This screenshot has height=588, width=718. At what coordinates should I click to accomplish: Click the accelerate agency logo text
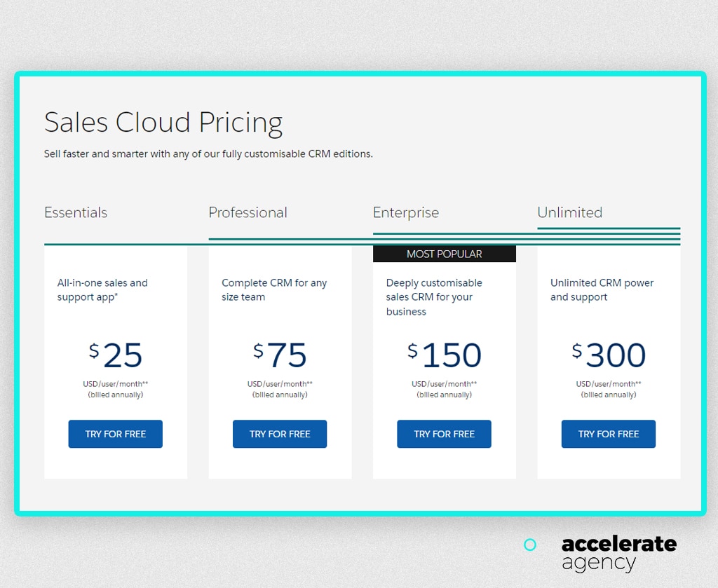click(x=618, y=553)
